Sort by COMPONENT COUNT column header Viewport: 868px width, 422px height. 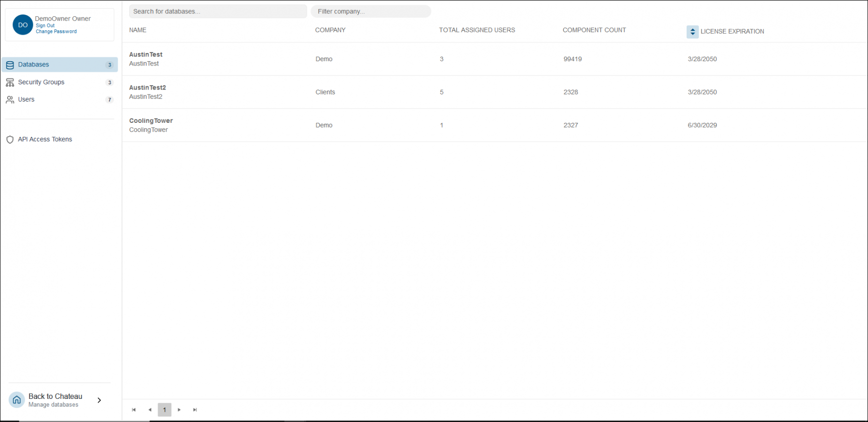[x=594, y=30]
